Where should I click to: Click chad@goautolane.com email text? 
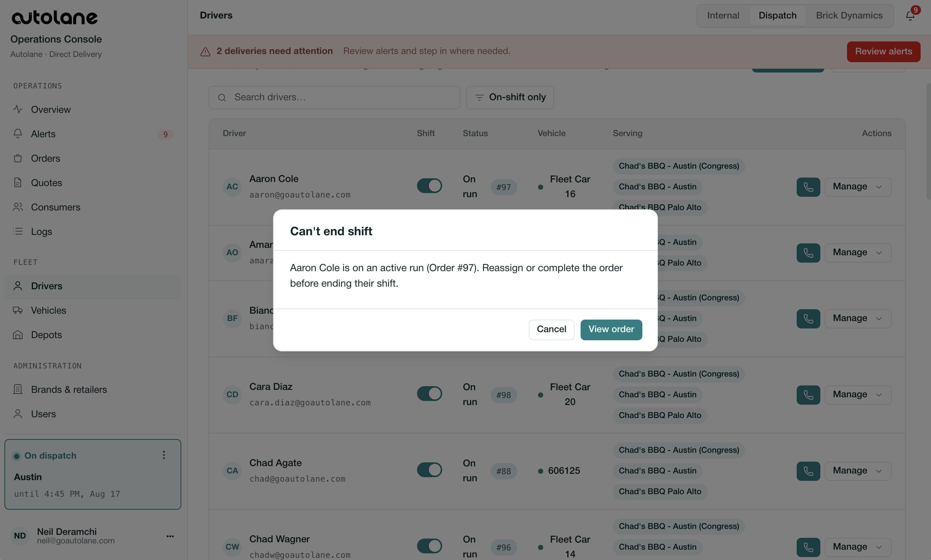pos(297,479)
